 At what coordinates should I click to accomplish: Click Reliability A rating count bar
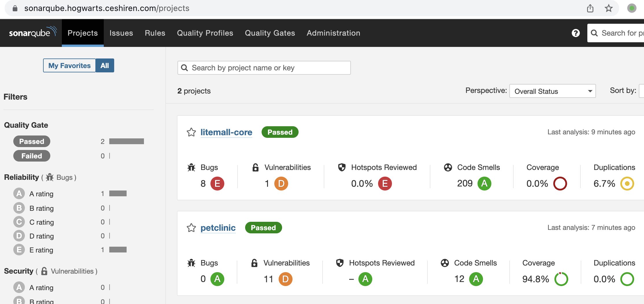coord(118,193)
